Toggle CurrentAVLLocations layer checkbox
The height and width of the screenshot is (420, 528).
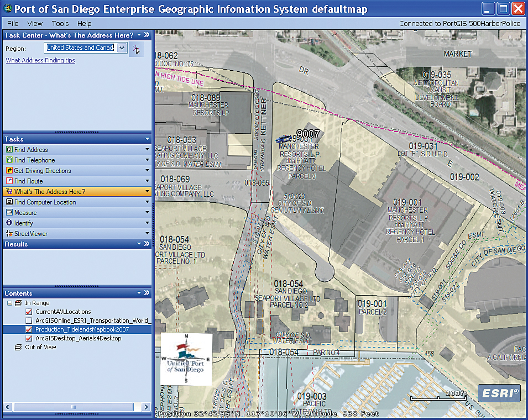[29, 312]
